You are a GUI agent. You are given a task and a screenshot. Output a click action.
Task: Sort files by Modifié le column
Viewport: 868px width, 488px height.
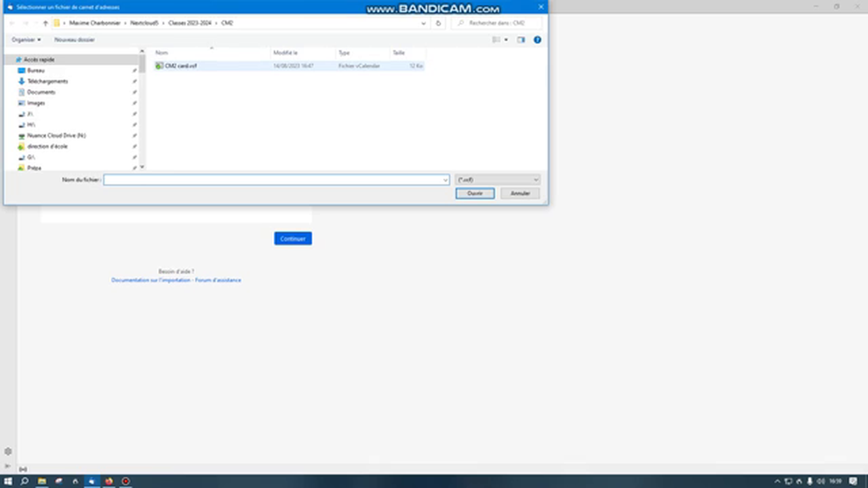(x=285, y=53)
